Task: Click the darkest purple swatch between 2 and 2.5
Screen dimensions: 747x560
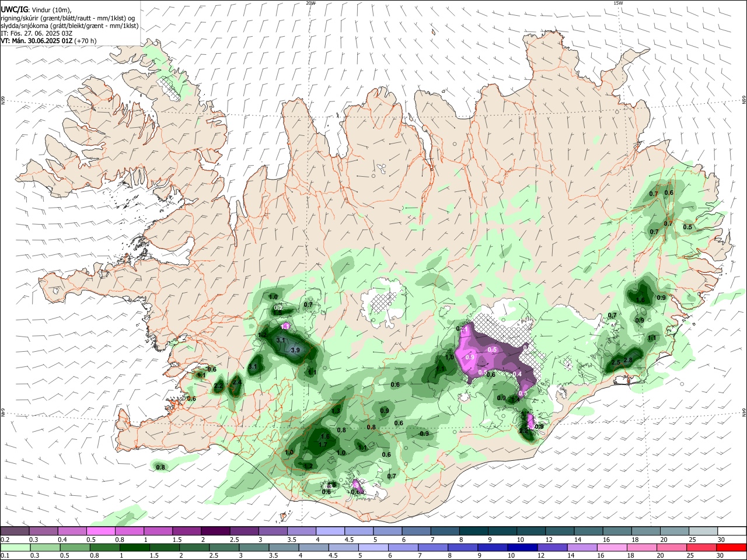Action: [215, 531]
